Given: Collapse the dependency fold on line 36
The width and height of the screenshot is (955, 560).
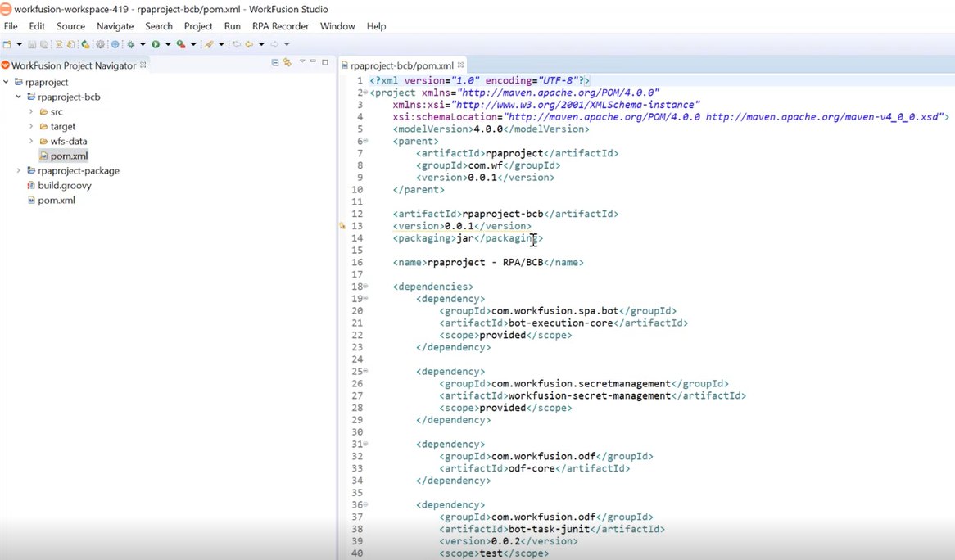Looking at the screenshot, I should click(x=365, y=504).
